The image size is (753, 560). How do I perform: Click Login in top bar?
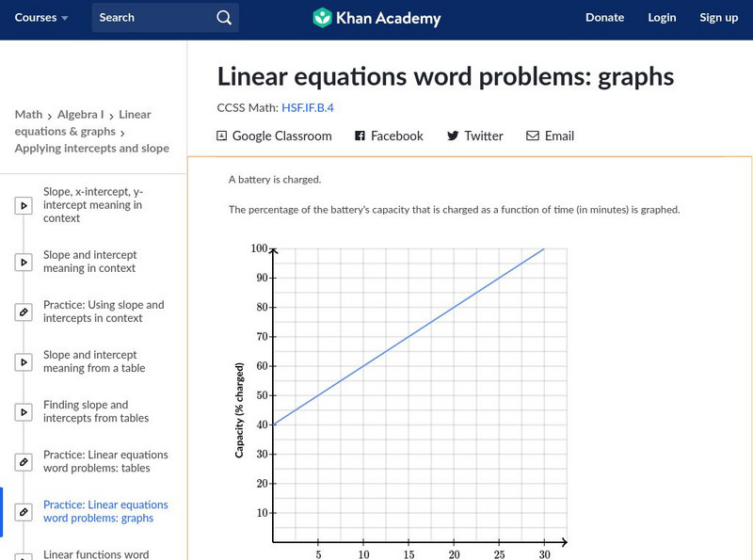point(662,18)
